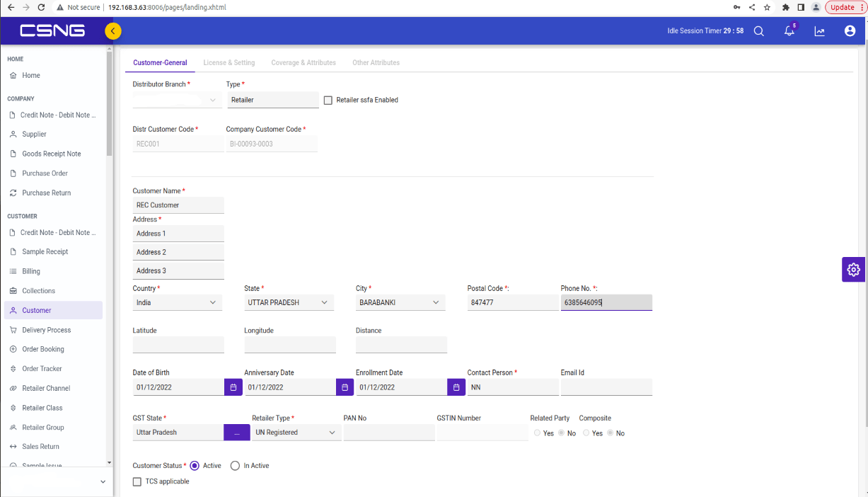Select Composite No radio

[x=610, y=433]
